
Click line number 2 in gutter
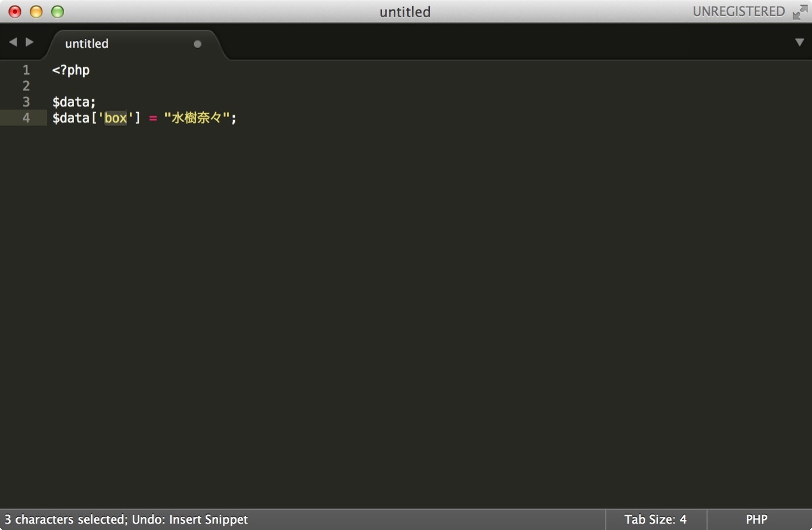click(26, 86)
